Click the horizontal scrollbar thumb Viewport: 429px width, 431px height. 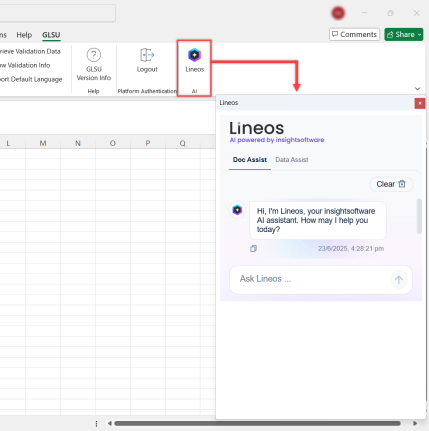pyautogui.click(x=257, y=423)
